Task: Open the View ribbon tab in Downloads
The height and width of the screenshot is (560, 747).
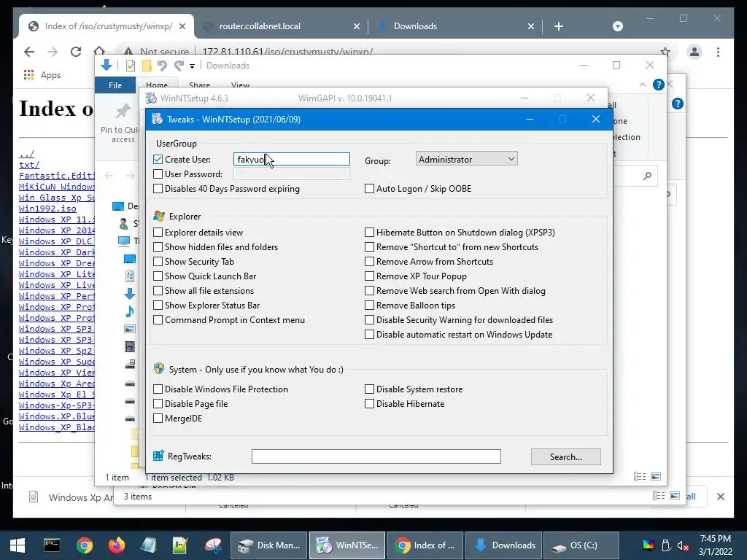Action: (240, 85)
